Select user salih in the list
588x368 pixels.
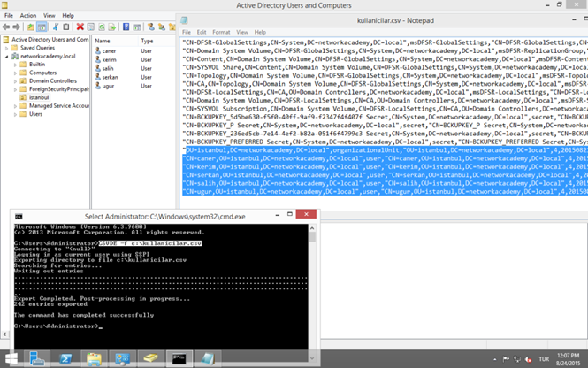[x=108, y=68]
